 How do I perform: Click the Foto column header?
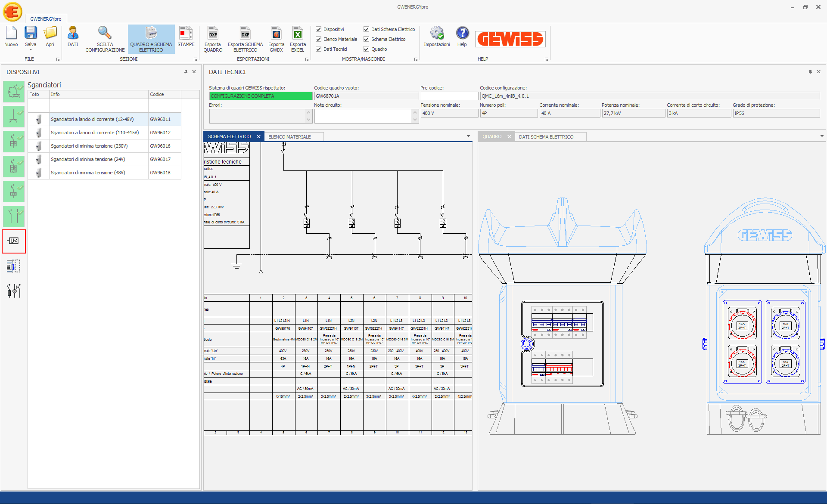click(39, 94)
